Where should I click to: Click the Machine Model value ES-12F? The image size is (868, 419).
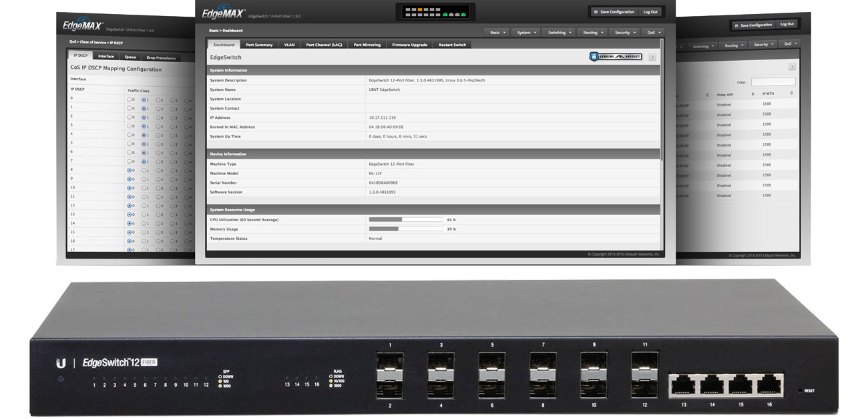click(377, 173)
